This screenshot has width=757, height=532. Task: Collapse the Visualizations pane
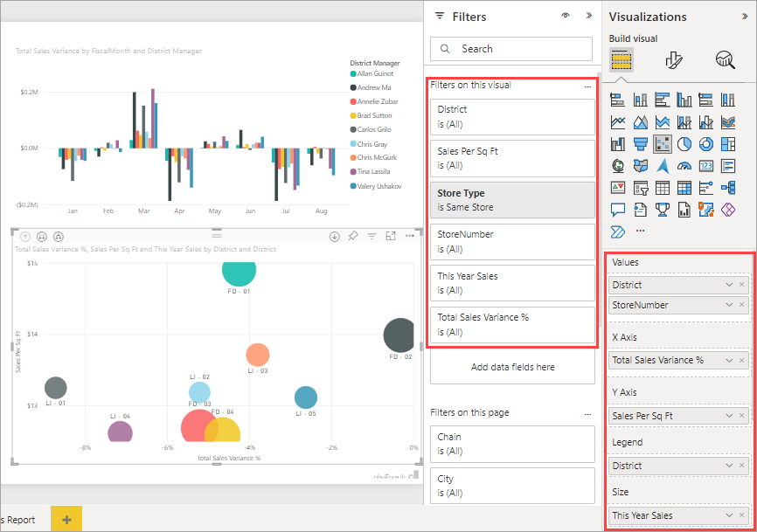tap(745, 17)
